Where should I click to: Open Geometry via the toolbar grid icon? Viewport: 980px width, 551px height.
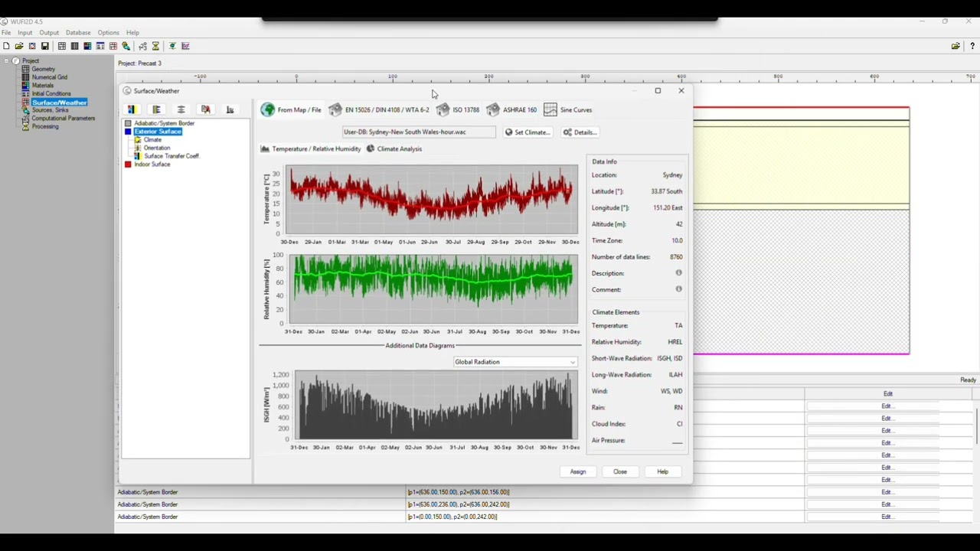tap(62, 46)
